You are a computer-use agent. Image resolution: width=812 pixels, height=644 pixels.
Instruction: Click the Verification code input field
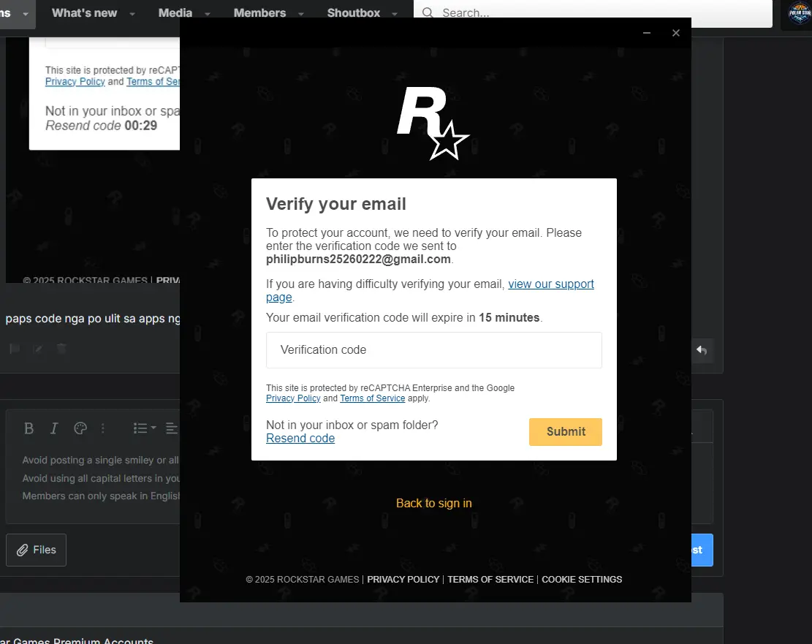click(x=434, y=350)
